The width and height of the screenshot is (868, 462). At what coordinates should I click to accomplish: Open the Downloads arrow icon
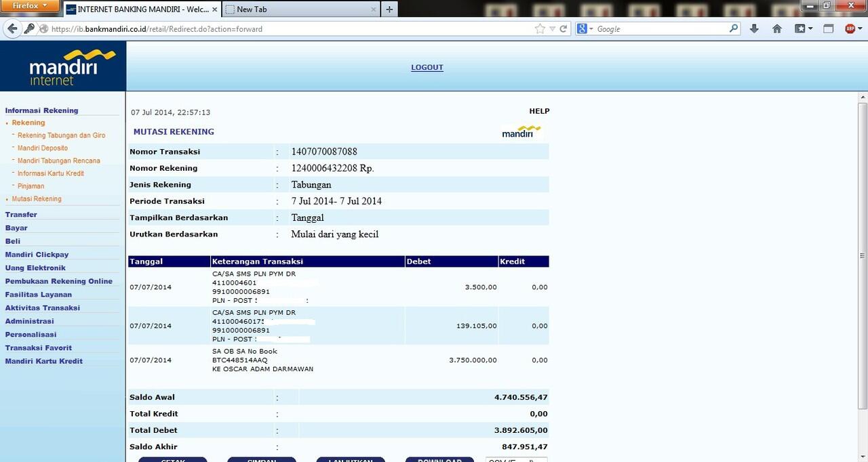[x=755, y=28]
